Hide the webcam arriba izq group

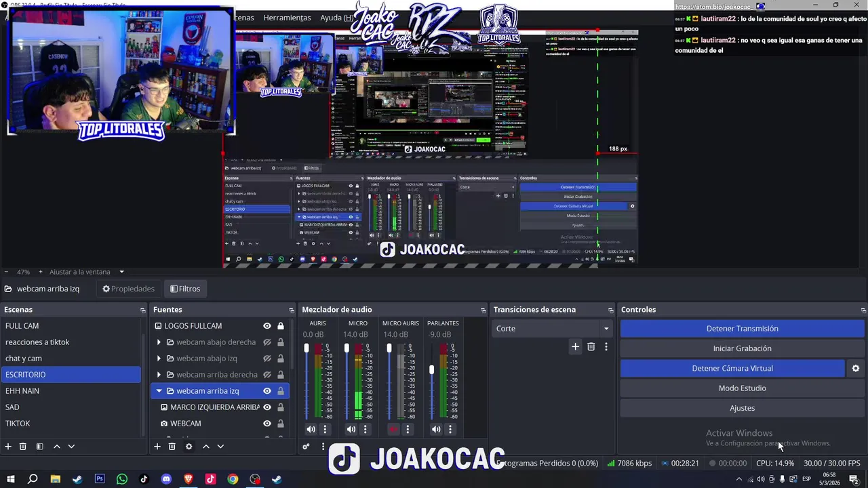pos(267,391)
